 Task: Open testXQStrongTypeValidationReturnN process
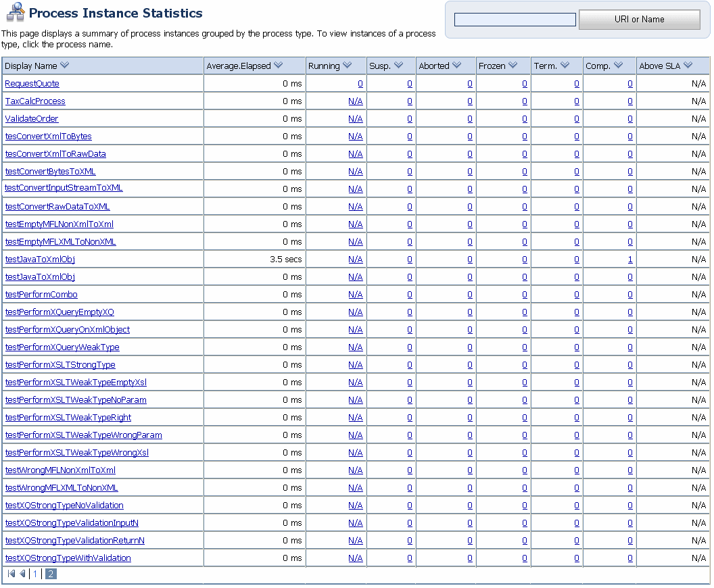[74, 541]
